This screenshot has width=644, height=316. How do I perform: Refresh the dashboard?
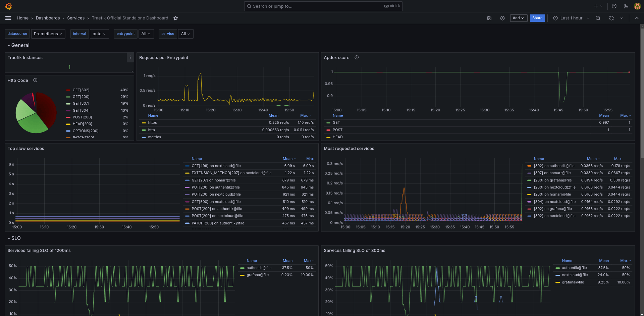coord(611,18)
